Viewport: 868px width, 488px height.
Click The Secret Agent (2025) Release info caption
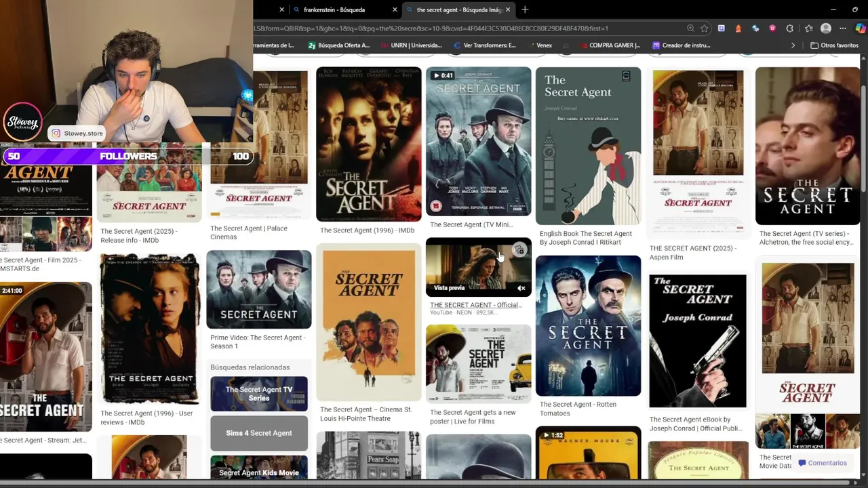pos(139,235)
